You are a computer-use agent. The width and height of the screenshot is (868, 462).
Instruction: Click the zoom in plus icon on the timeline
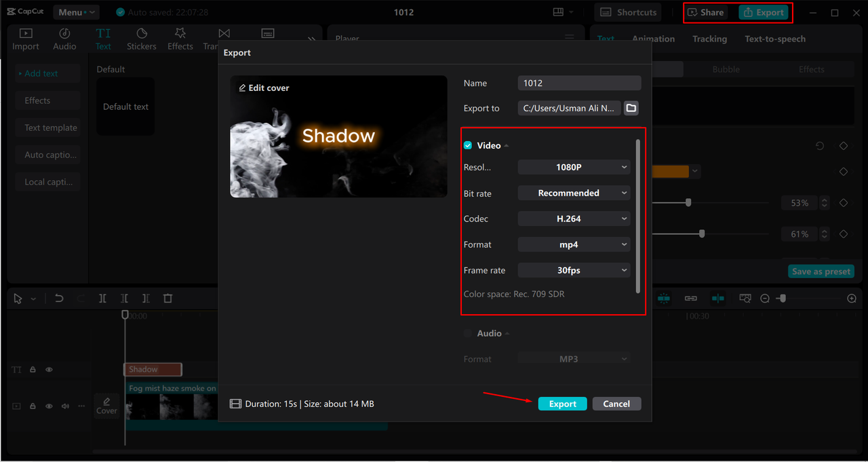(x=852, y=299)
